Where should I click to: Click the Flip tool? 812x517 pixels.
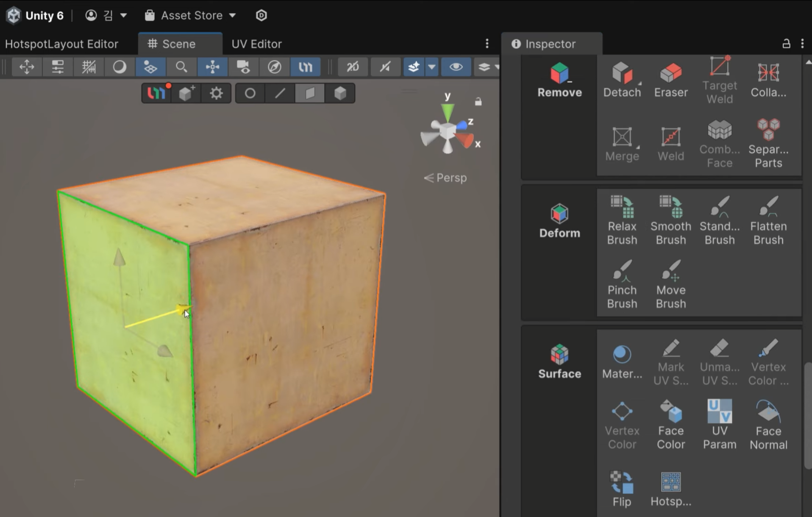coord(622,489)
